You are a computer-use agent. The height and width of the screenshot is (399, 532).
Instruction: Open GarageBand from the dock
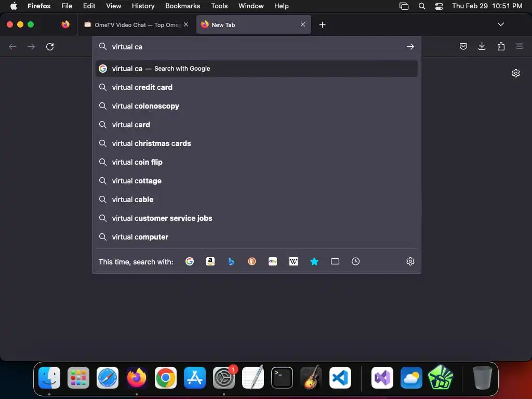311,377
